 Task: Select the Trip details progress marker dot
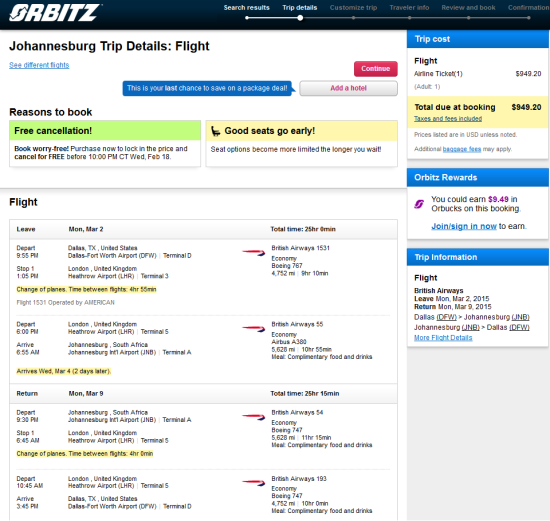point(300,18)
